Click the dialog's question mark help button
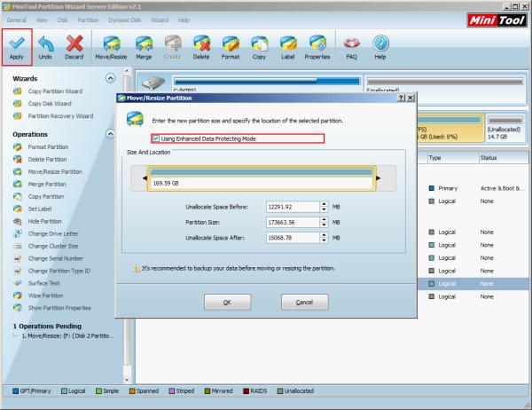532x410 pixels. 402,98
